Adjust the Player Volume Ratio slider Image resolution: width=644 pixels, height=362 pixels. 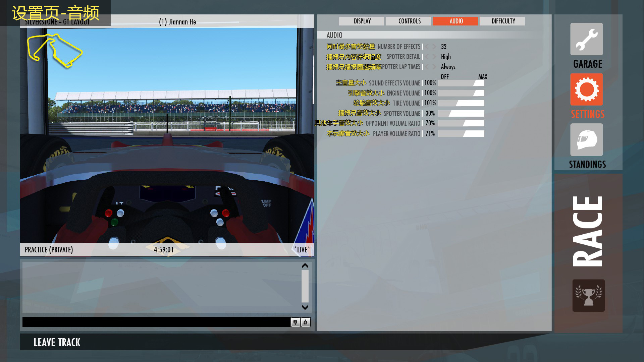click(x=461, y=133)
